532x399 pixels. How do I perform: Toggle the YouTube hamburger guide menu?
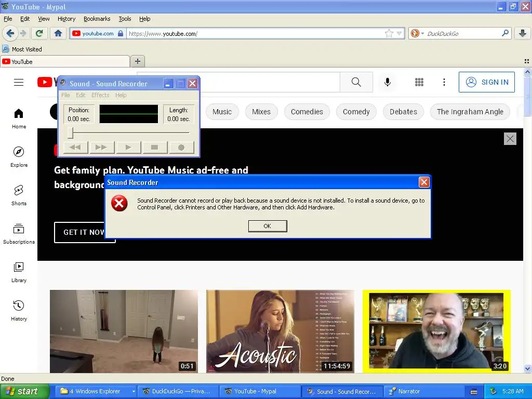pyautogui.click(x=19, y=82)
